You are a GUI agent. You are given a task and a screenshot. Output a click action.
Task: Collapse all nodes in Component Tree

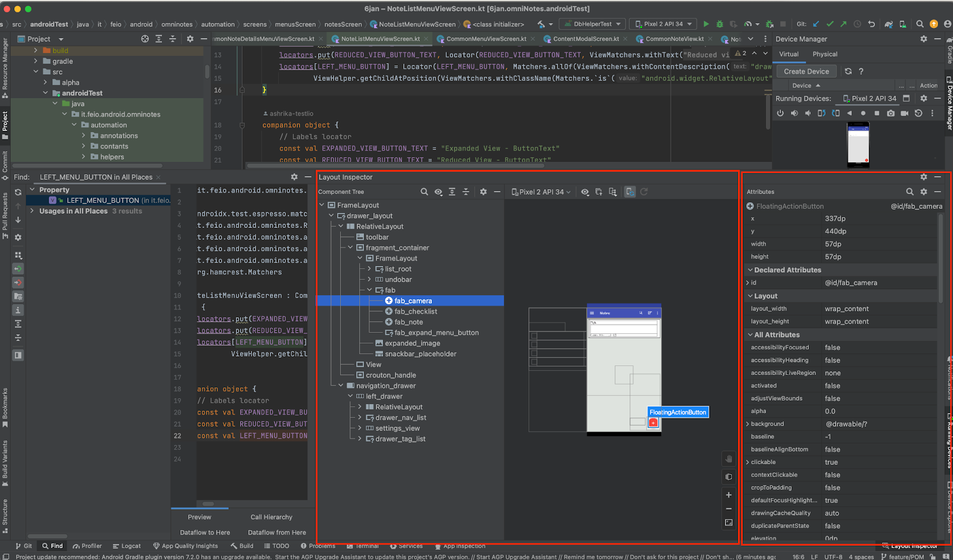point(466,192)
